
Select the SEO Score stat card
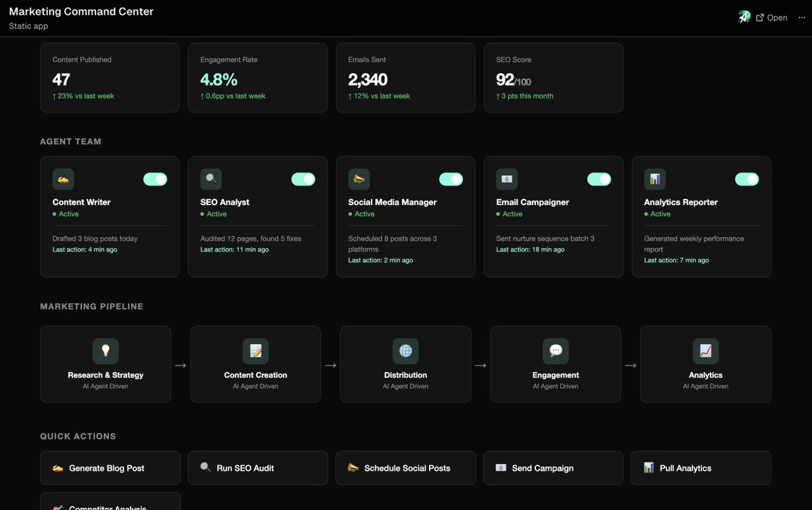tap(554, 78)
